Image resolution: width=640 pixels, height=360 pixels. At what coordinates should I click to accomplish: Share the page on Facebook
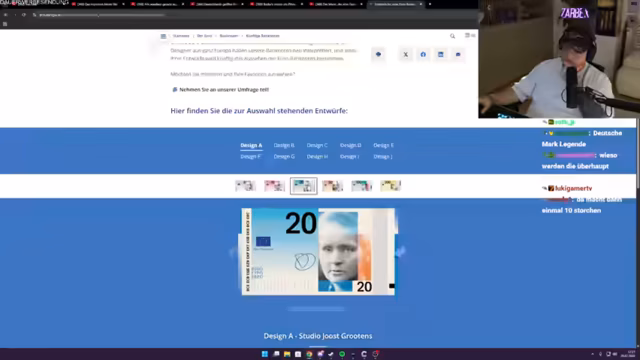(x=423, y=54)
